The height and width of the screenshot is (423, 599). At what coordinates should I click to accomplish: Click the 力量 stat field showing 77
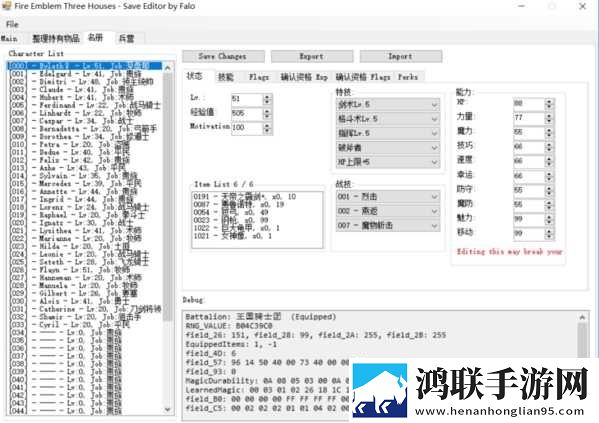pos(528,118)
